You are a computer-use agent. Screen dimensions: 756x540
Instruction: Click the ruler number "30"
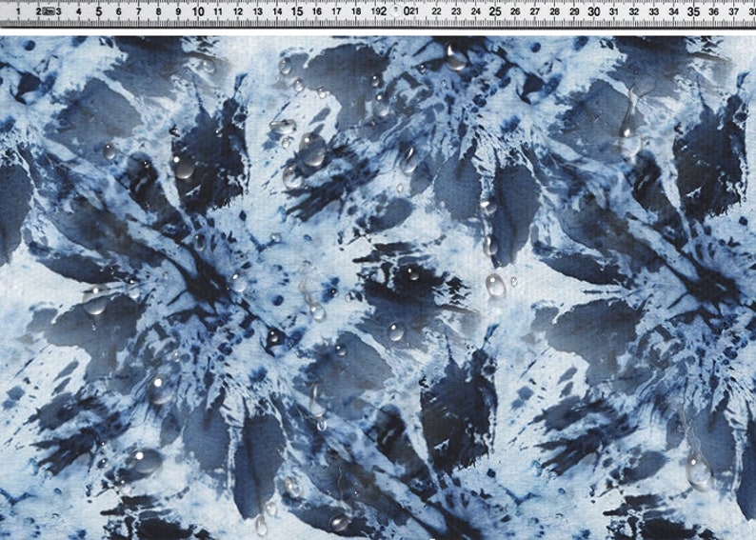(594, 11)
